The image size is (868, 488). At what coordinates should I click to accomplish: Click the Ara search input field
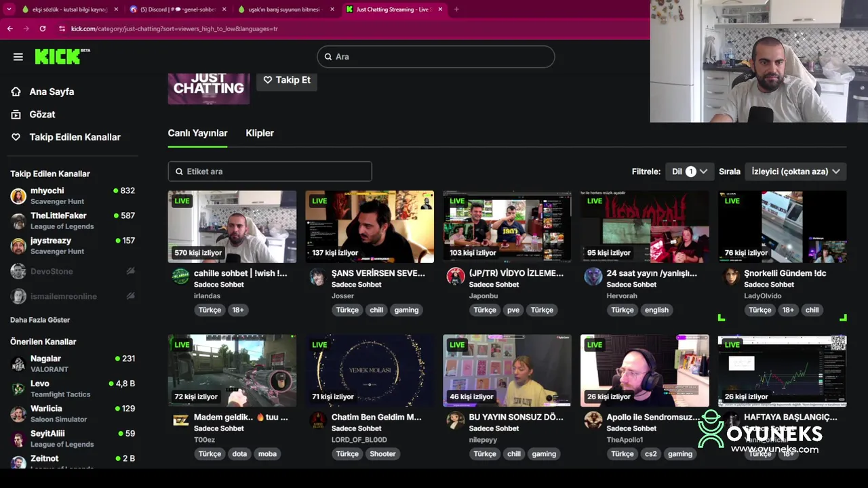(435, 57)
